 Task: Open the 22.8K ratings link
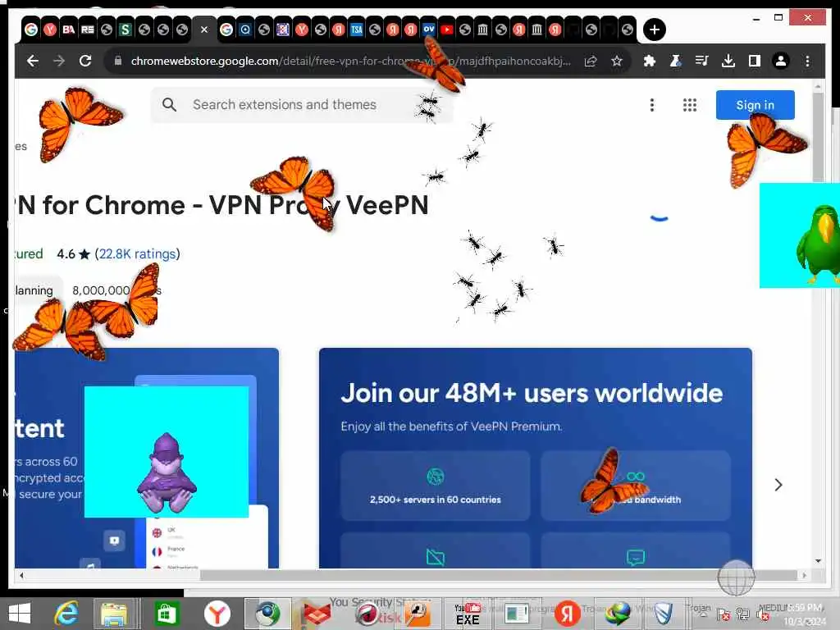(x=137, y=254)
